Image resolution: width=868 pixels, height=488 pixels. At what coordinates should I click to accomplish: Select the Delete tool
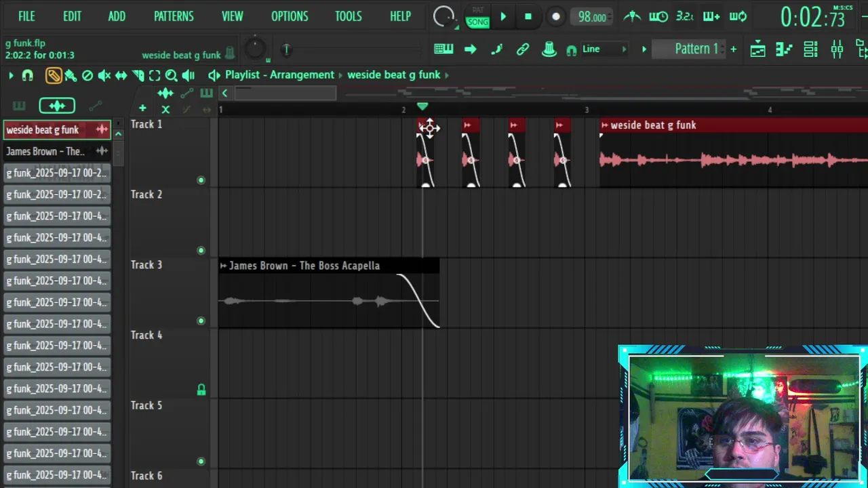coord(87,76)
